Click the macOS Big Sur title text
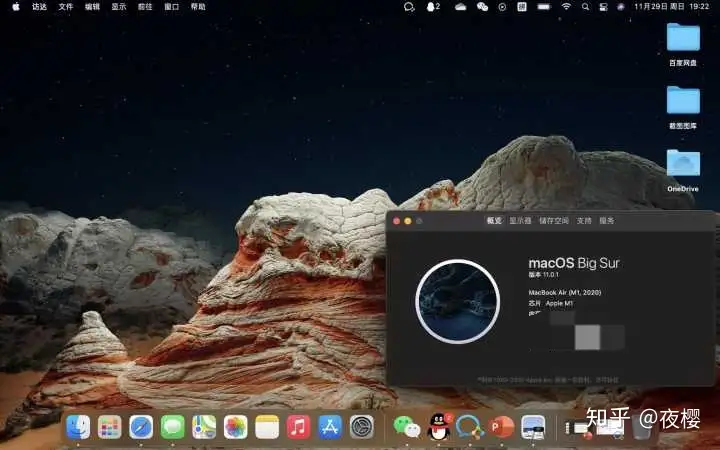This screenshot has height=450, width=720. [574, 263]
